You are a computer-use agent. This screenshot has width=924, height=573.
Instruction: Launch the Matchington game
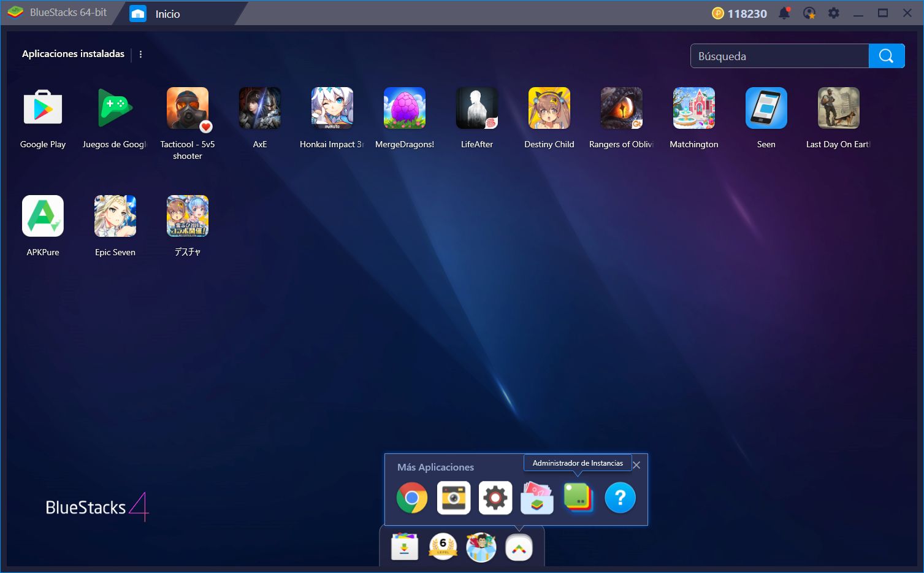click(x=694, y=108)
